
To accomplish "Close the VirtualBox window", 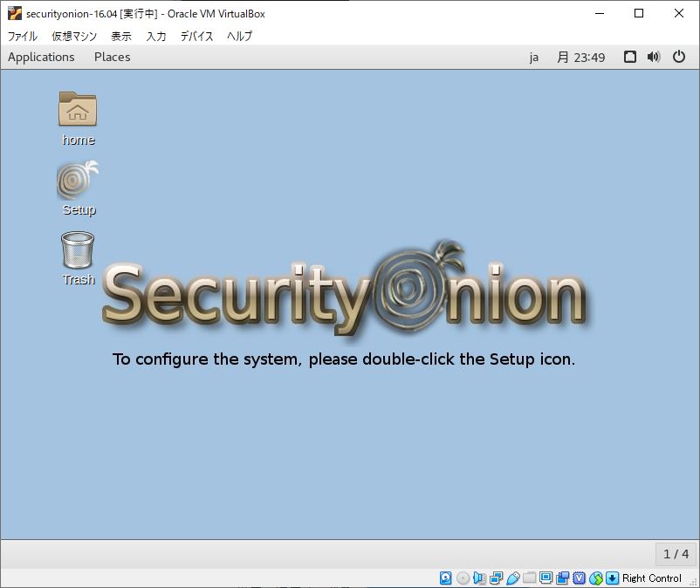I will pyautogui.click(x=678, y=13).
